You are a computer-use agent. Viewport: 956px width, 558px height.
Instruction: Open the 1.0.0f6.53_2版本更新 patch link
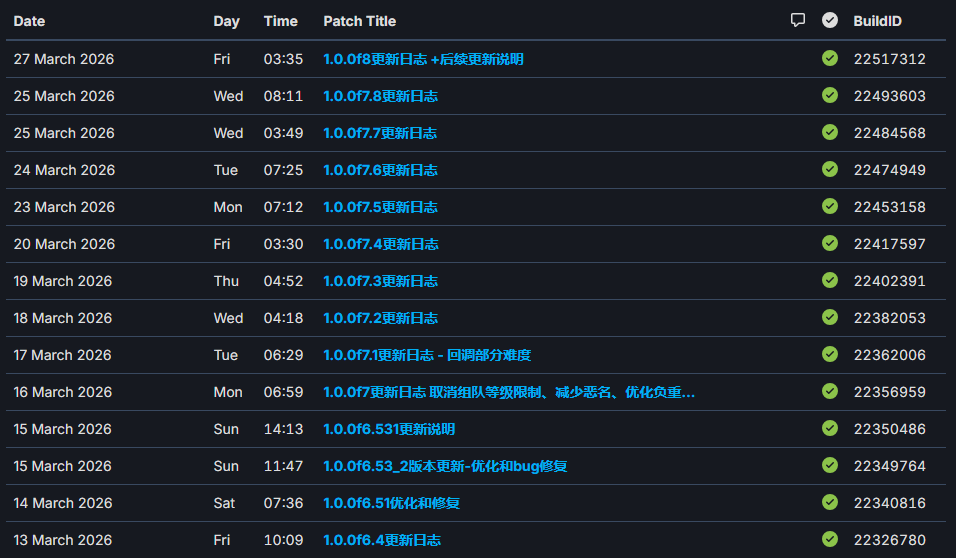445,466
